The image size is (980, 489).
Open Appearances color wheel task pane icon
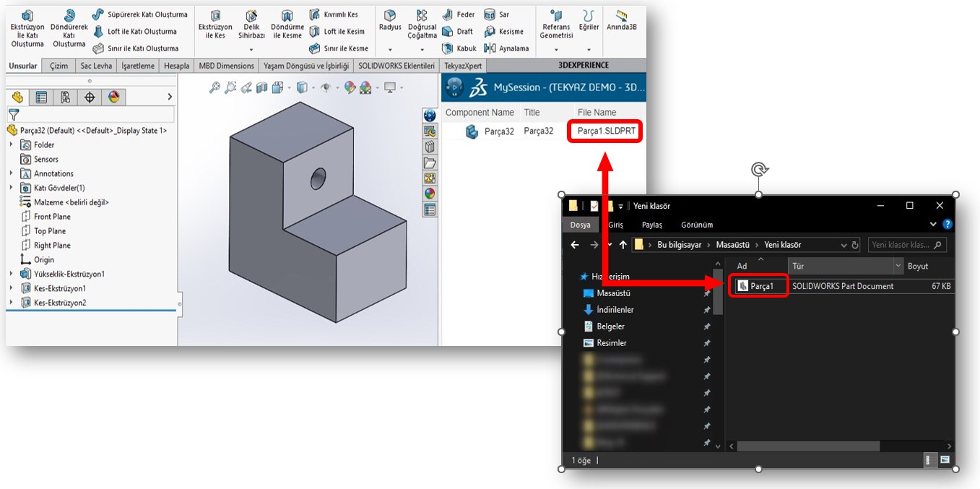(x=430, y=194)
